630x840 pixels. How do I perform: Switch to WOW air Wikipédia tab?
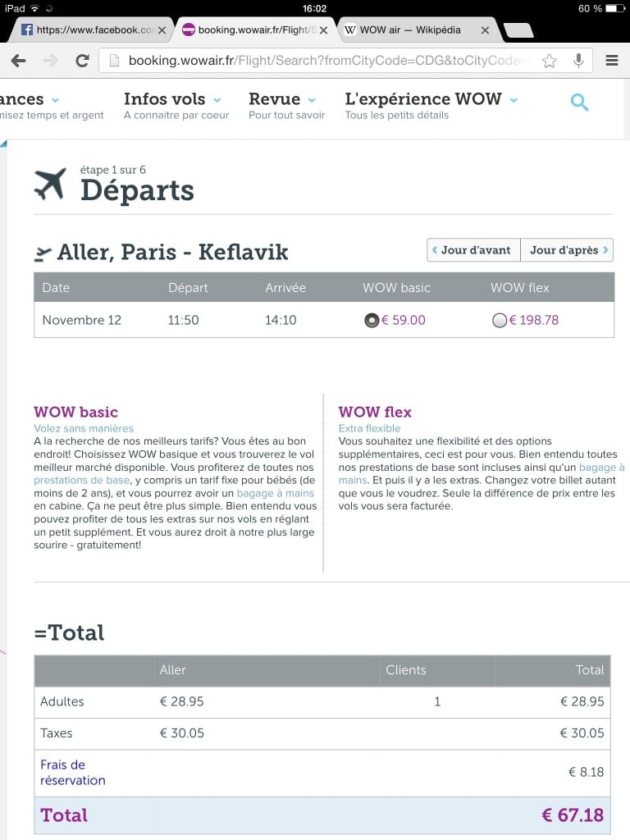[410, 30]
